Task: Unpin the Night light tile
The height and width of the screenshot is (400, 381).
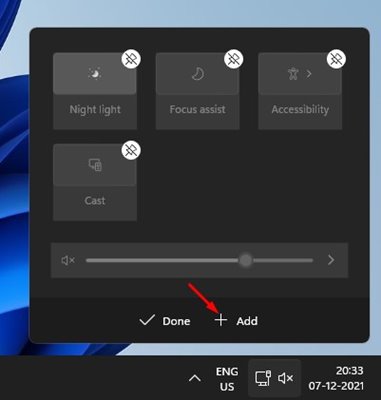Action: [131, 59]
